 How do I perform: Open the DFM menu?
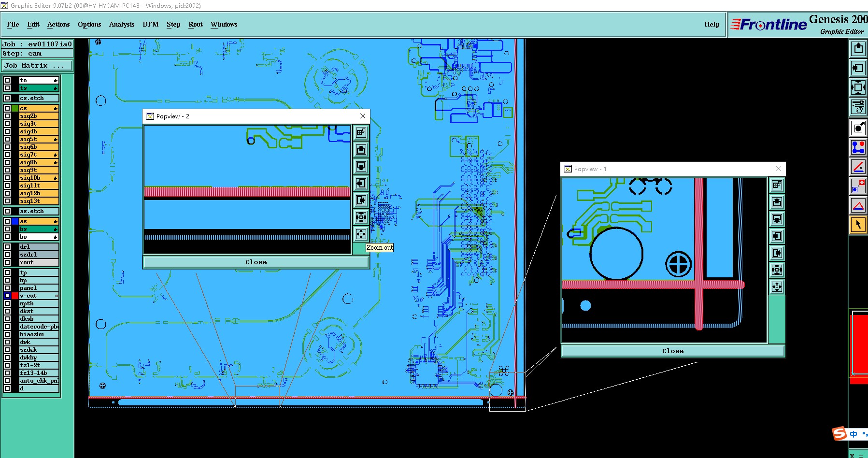click(151, 24)
